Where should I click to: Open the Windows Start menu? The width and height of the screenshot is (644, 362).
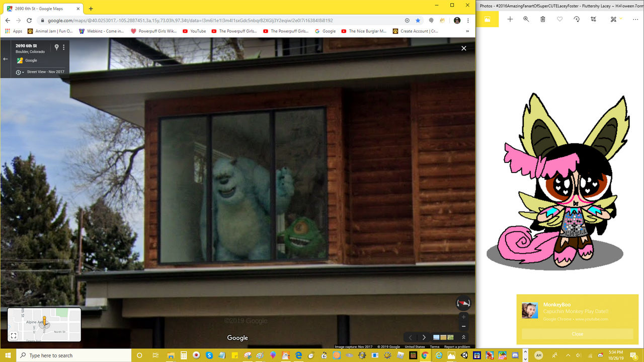coord(8,355)
